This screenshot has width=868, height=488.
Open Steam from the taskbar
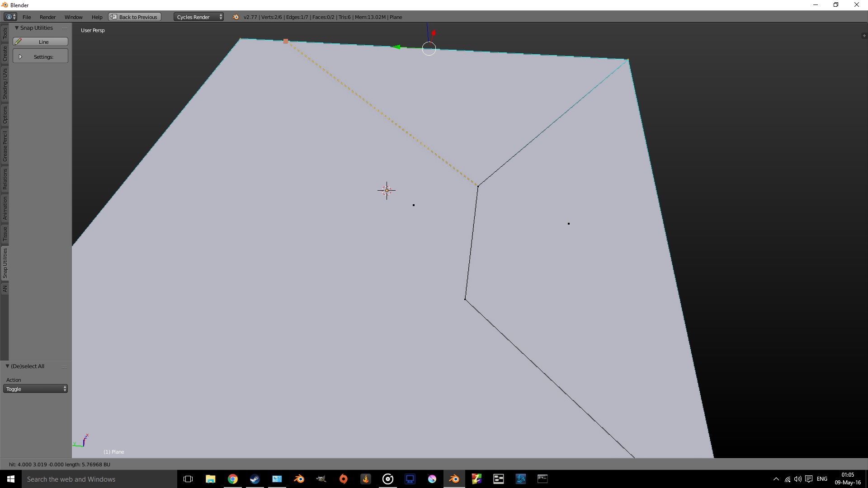(255, 479)
